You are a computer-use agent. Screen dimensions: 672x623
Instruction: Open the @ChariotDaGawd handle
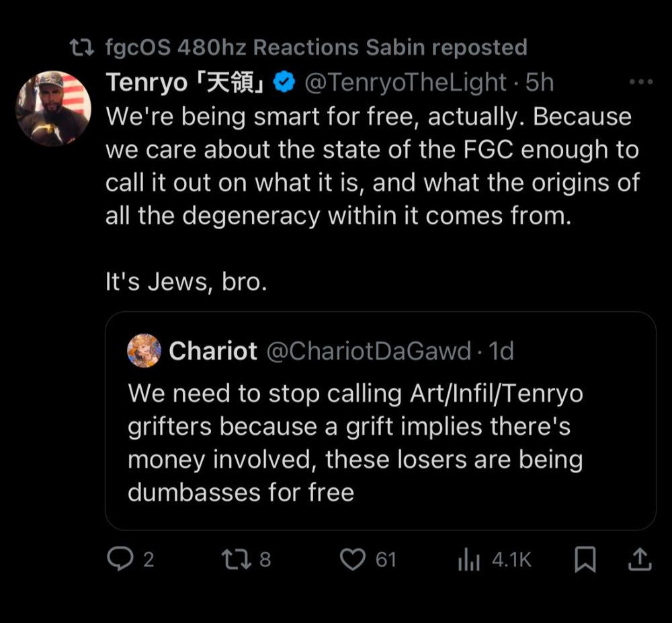(x=369, y=351)
